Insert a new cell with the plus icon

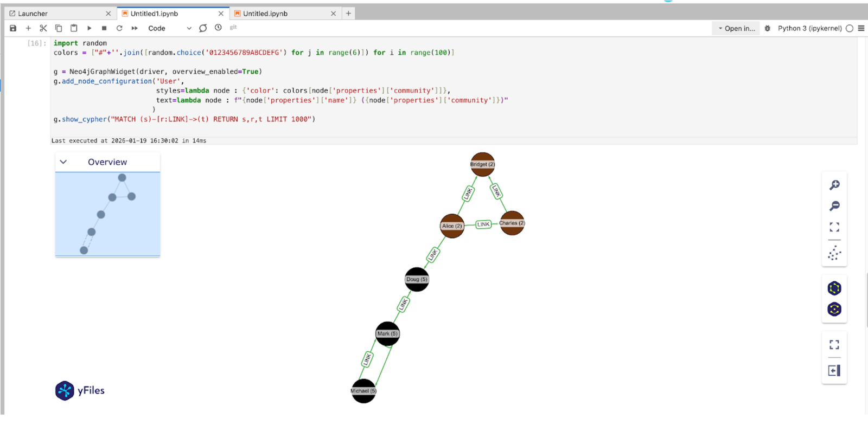[x=28, y=28]
